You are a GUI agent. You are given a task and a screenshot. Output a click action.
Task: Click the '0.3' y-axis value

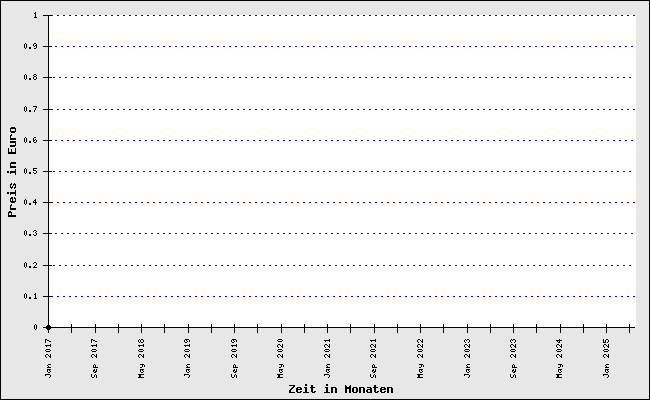click(x=30, y=233)
